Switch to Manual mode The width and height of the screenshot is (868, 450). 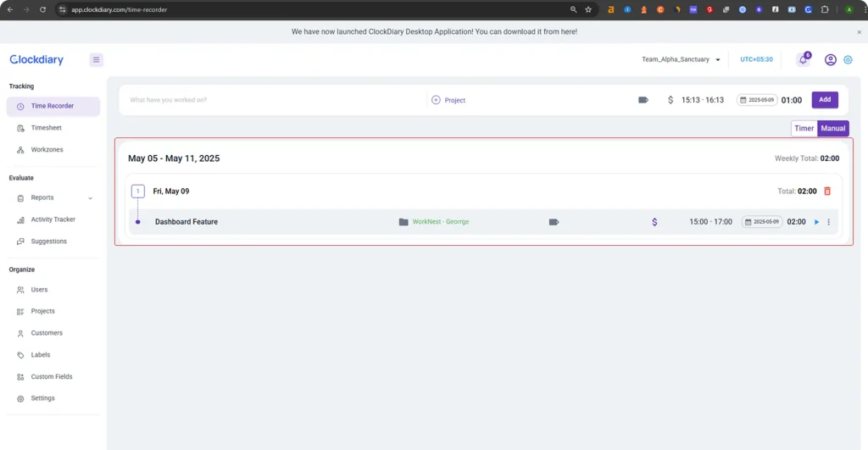(x=832, y=129)
